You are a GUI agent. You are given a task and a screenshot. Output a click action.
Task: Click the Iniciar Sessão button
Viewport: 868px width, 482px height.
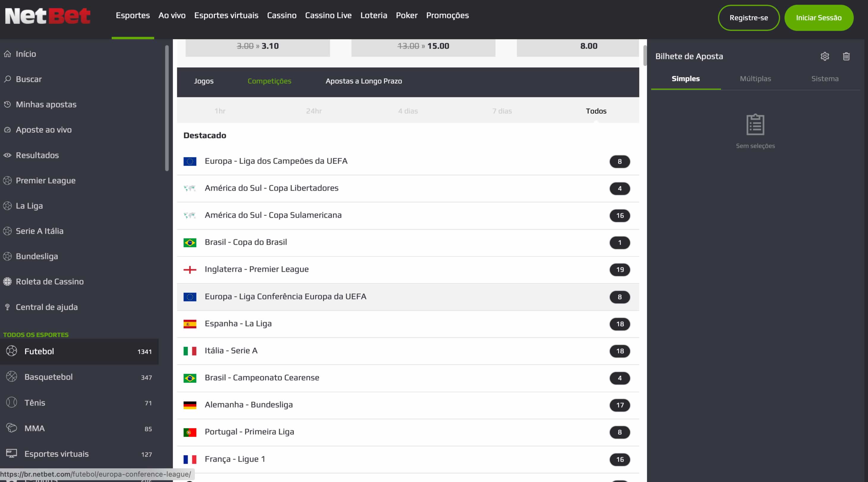coord(818,18)
